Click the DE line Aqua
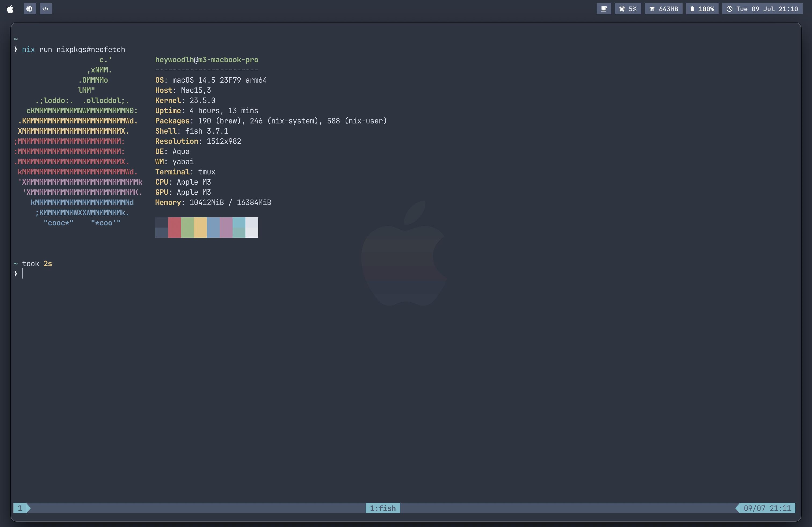Screen dimensions: 812x527 [172, 151]
